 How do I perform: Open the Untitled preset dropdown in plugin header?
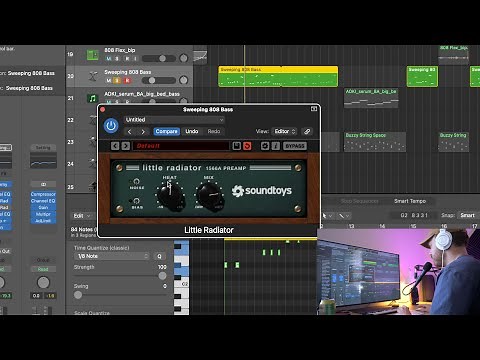(x=174, y=120)
